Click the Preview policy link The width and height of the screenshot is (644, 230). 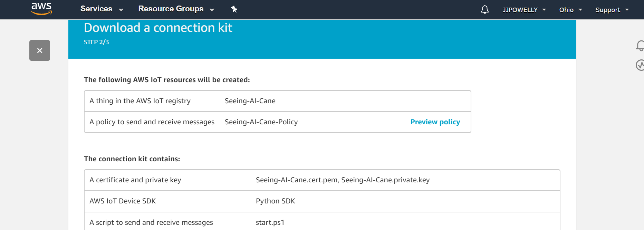coord(435,122)
